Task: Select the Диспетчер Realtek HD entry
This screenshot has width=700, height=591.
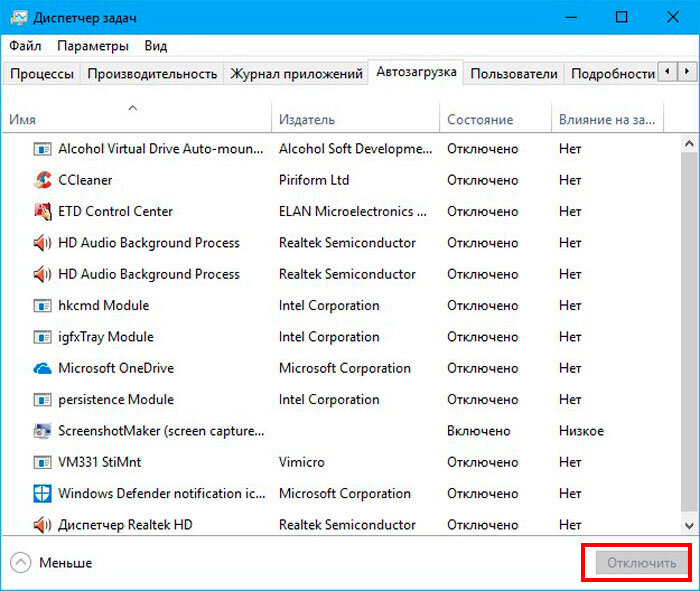Action: pos(125,525)
